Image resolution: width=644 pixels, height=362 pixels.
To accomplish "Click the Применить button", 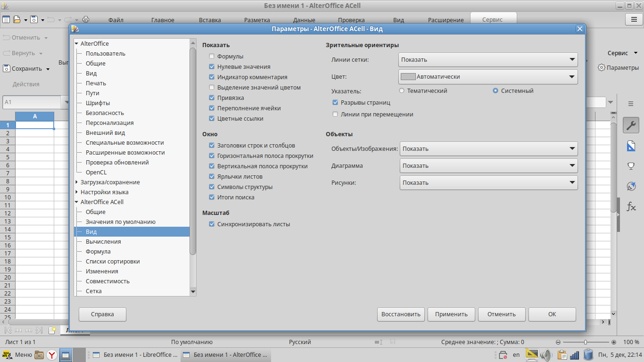I will click(x=451, y=314).
